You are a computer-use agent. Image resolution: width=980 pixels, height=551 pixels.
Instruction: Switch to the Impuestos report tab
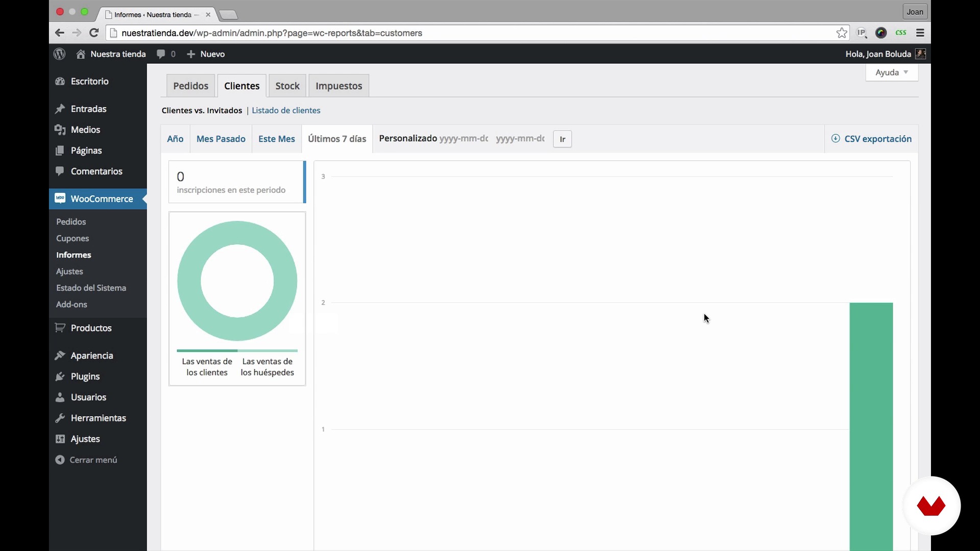point(339,86)
